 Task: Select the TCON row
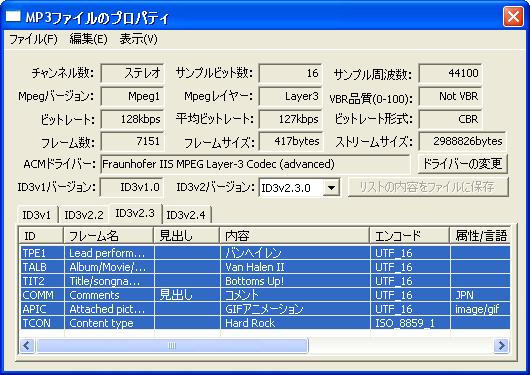[x=265, y=323]
